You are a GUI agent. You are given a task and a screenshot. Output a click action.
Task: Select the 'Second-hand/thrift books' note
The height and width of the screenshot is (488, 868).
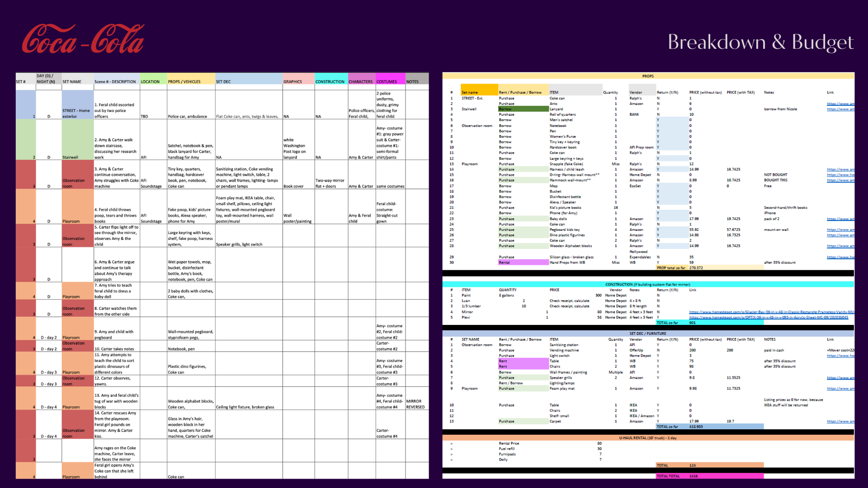click(x=785, y=208)
